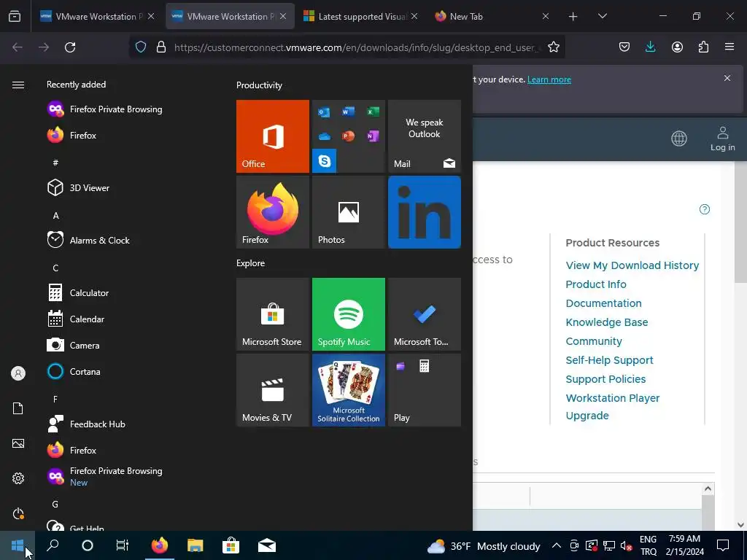747x560 pixels.
Task: Open Pictures from Start menu sidebar
Action: [18, 443]
